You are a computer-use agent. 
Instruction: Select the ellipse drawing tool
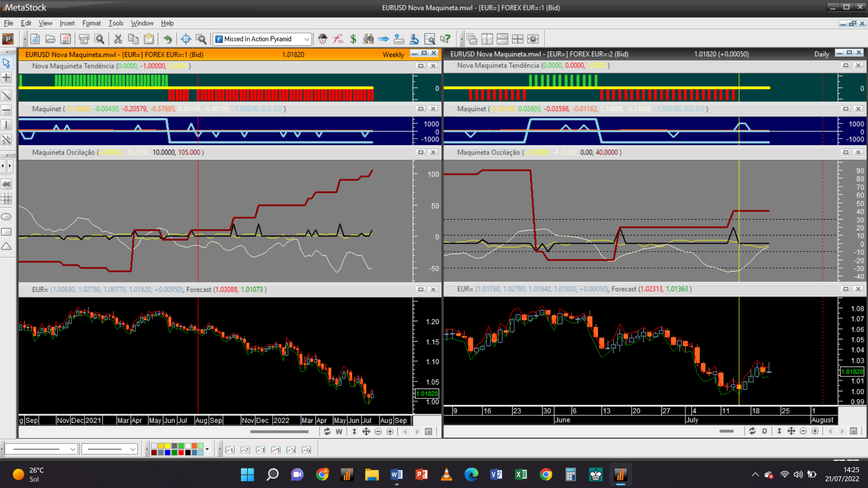(6, 217)
